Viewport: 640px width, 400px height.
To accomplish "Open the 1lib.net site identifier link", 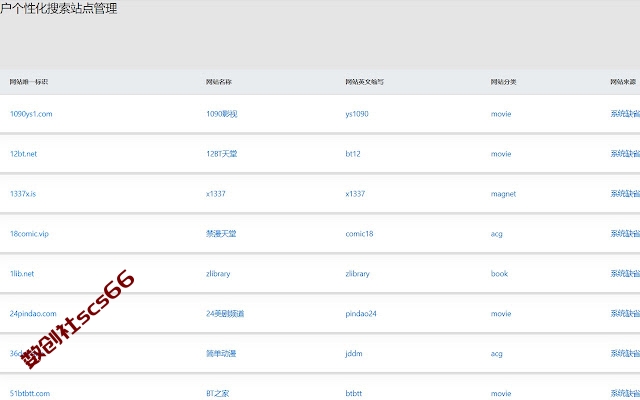I will (x=22, y=274).
